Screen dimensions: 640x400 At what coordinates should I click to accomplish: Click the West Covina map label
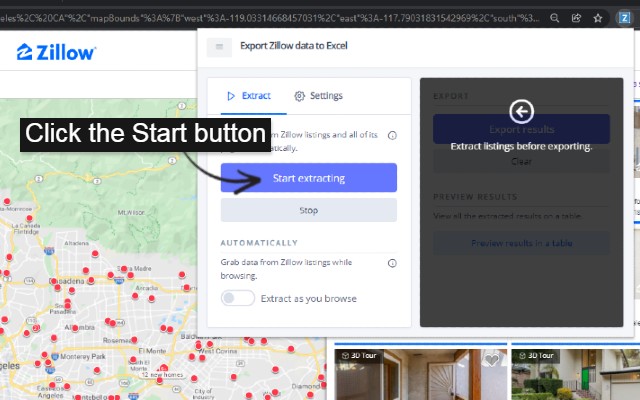pyautogui.click(x=218, y=351)
